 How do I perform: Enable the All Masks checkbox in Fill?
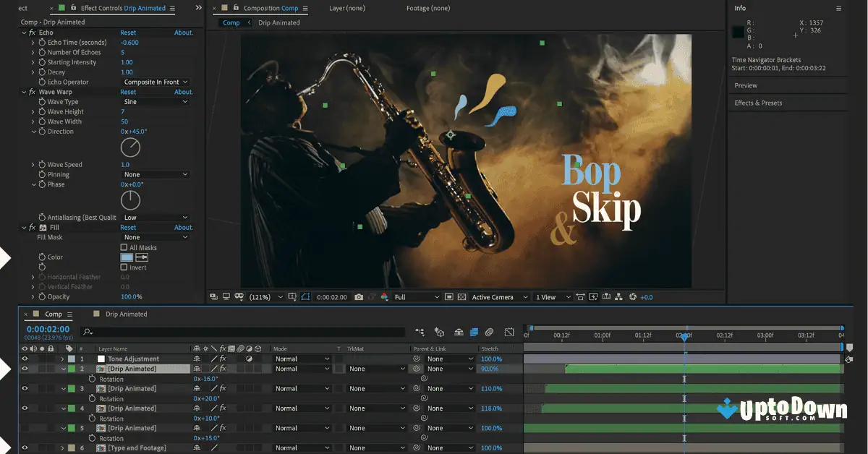point(124,247)
